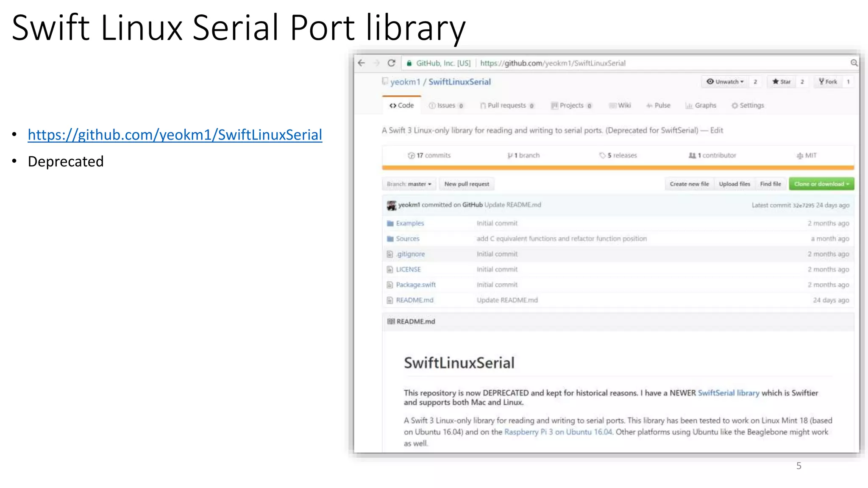Click the browser address bar URL
The height and width of the screenshot is (488, 868).
[x=553, y=63]
